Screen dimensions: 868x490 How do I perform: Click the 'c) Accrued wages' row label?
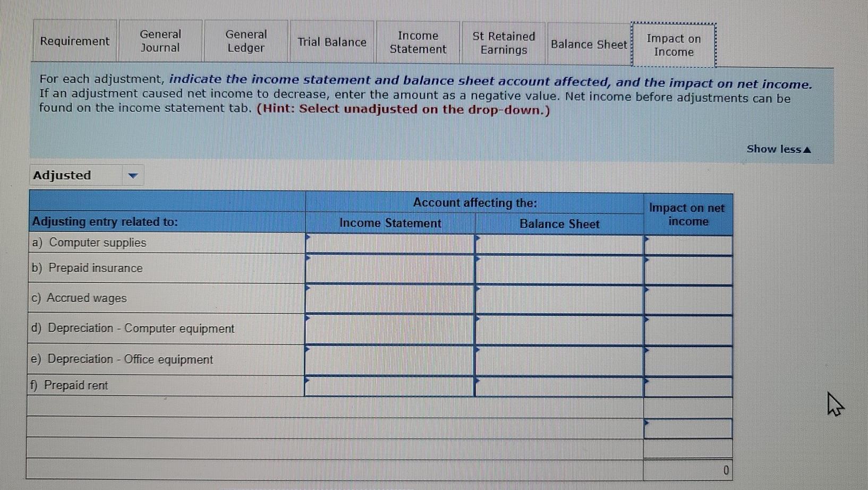(79, 298)
